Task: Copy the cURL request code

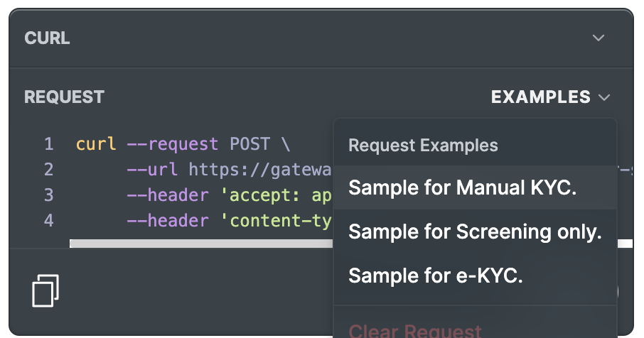Action: pyautogui.click(x=45, y=291)
